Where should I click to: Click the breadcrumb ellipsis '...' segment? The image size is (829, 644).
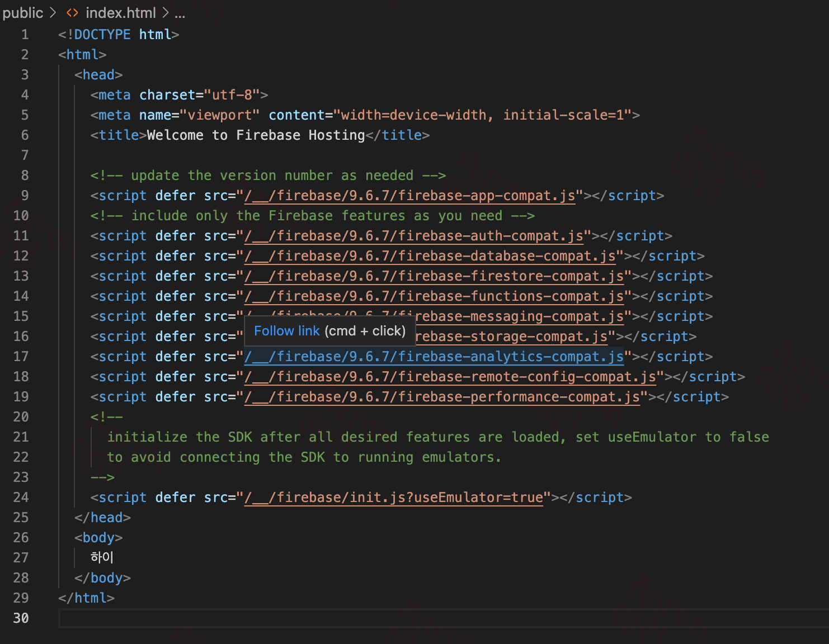(x=180, y=15)
